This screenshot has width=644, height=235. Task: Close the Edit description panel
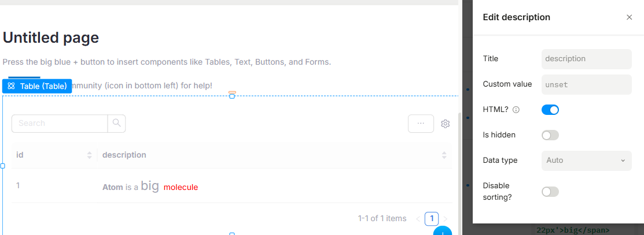coord(629,17)
